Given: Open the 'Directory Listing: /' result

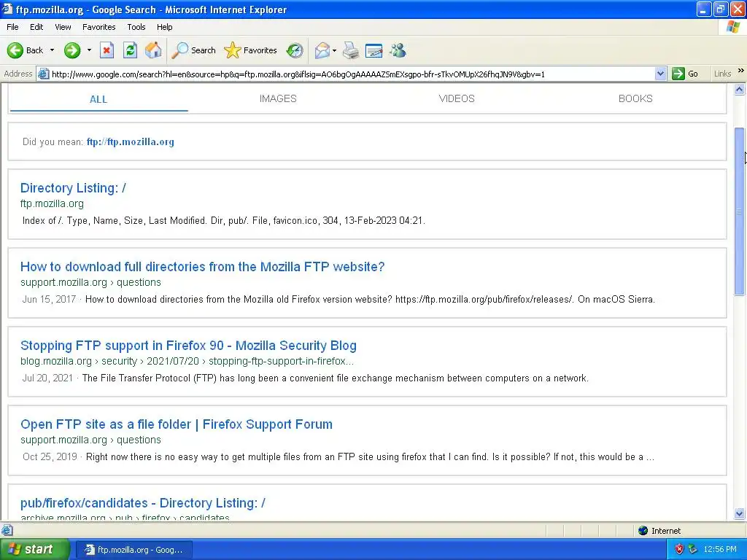Looking at the screenshot, I should [x=73, y=187].
